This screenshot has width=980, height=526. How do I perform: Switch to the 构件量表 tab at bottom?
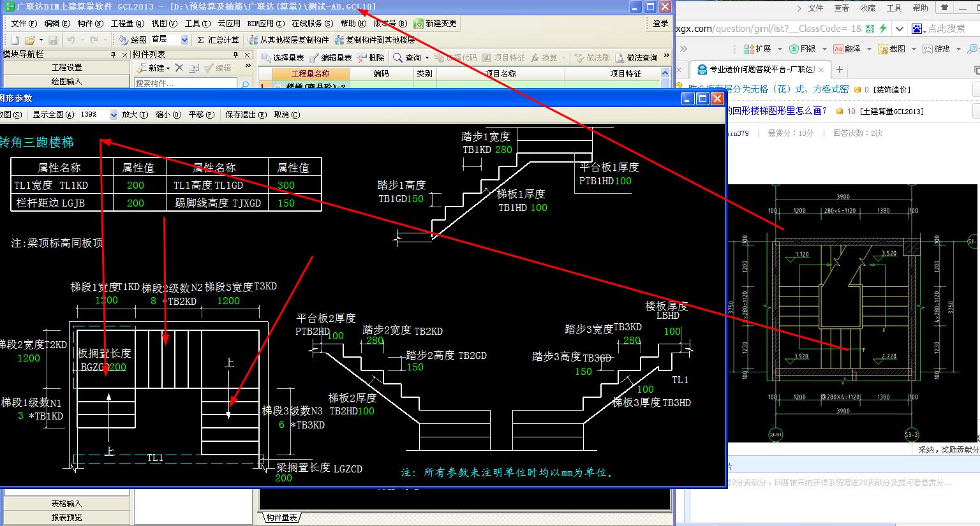[x=281, y=517]
